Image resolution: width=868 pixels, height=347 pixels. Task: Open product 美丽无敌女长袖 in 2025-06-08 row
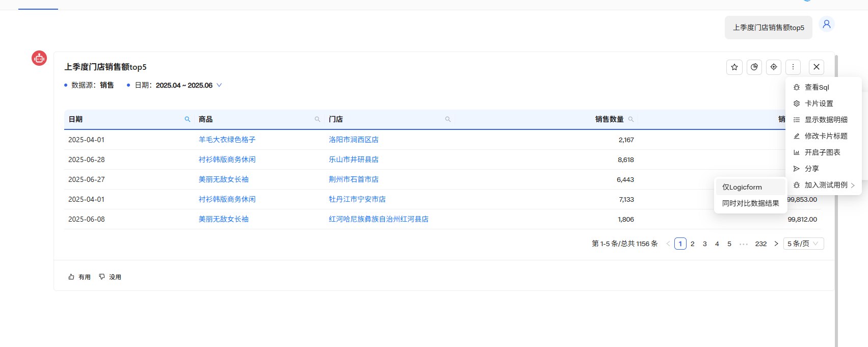224,219
